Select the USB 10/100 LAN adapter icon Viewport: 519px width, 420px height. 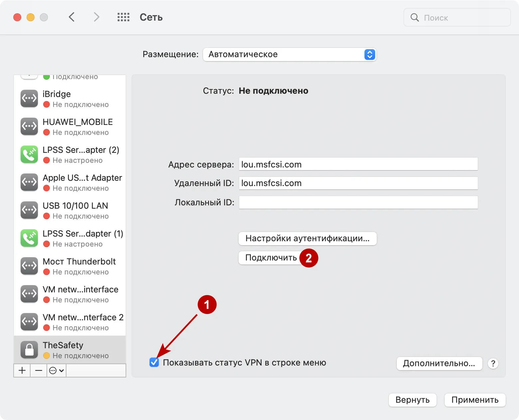point(29,210)
